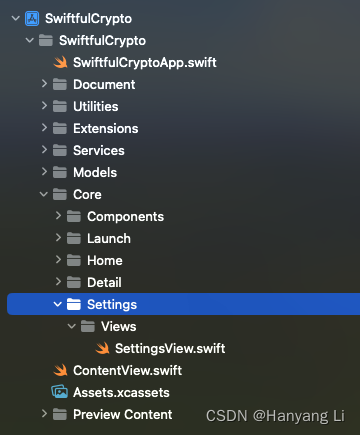Viewport: 360px width, 435px height.
Task: Expand the Preview Content chevron
Action: 44,413
